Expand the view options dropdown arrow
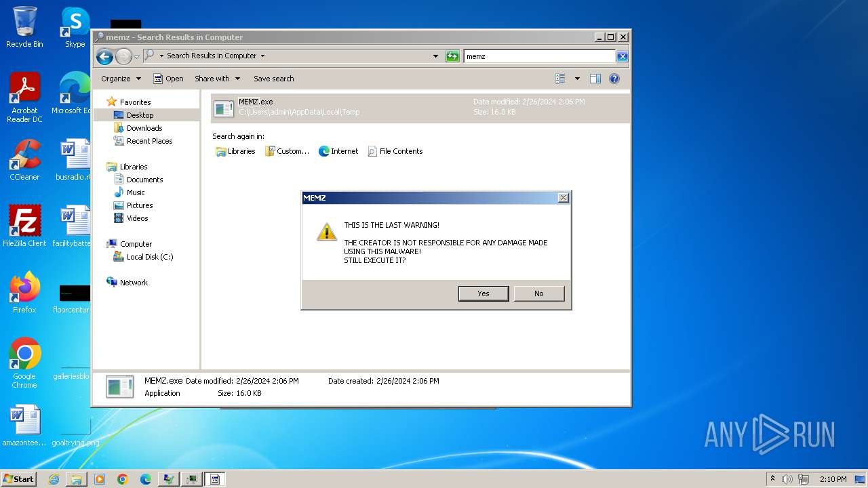Image resolution: width=868 pixels, height=488 pixels. click(x=577, y=79)
